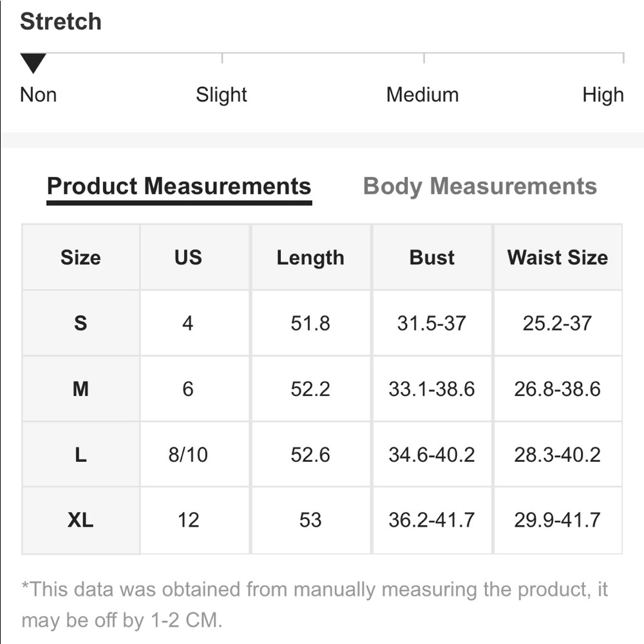Click the Stretch section heading
644x644 pixels.
(61, 21)
